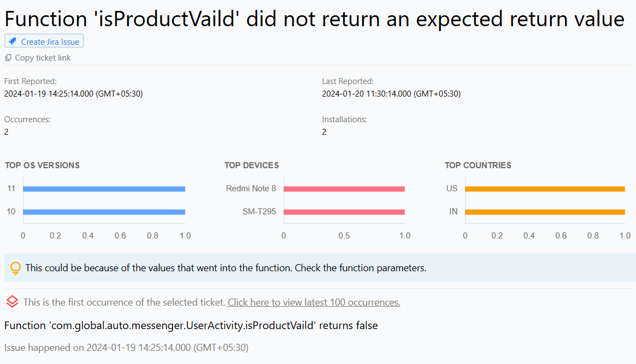Image resolution: width=636 pixels, height=364 pixels.
Task: Click the orange bar for IN
Action: point(545,211)
